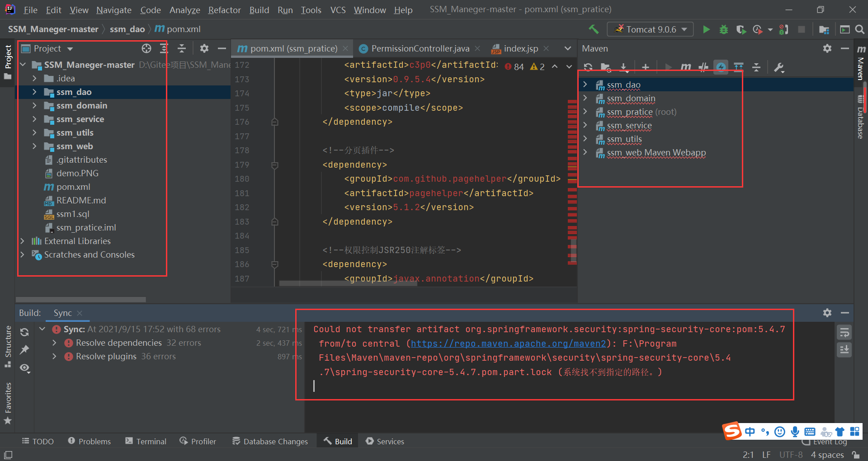Click the attach debugger to process icon
The image size is (868, 461).
[x=783, y=29]
